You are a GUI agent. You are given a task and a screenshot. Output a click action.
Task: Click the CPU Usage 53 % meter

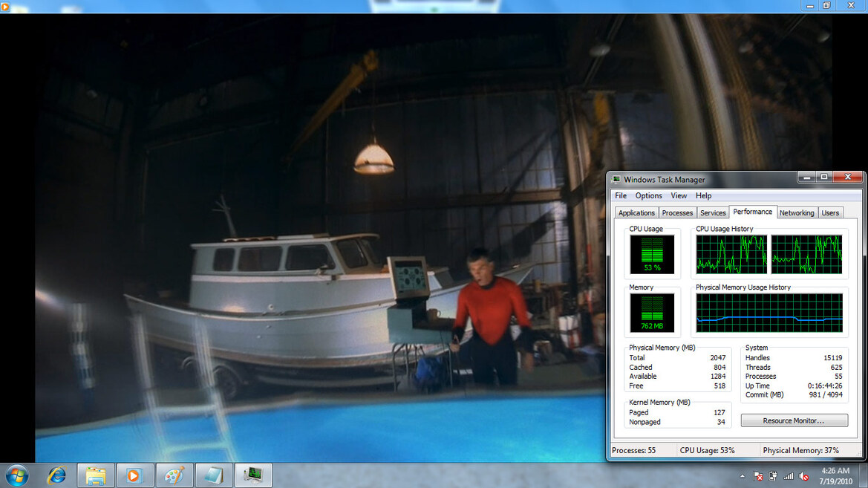(652, 254)
